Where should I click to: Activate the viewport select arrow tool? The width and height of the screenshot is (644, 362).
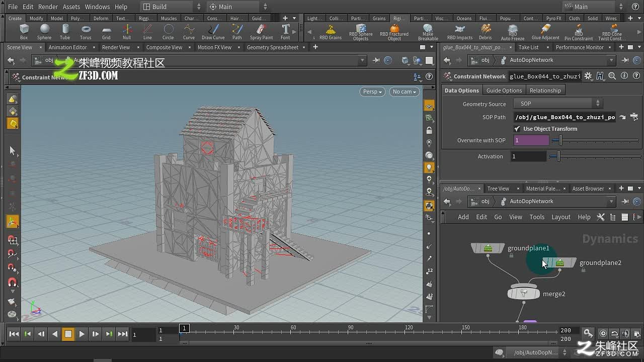click(13, 150)
